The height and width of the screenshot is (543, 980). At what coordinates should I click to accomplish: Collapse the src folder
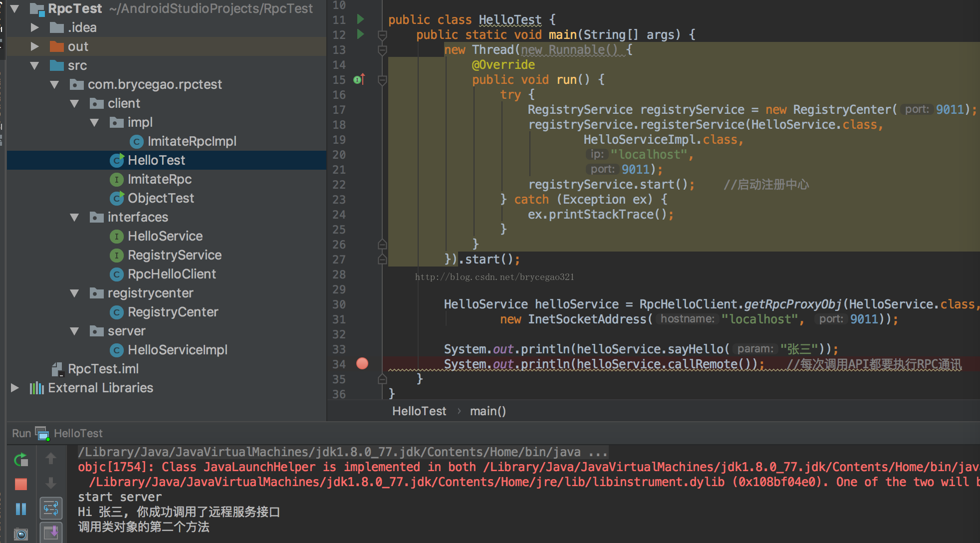[x=35, y=65]
